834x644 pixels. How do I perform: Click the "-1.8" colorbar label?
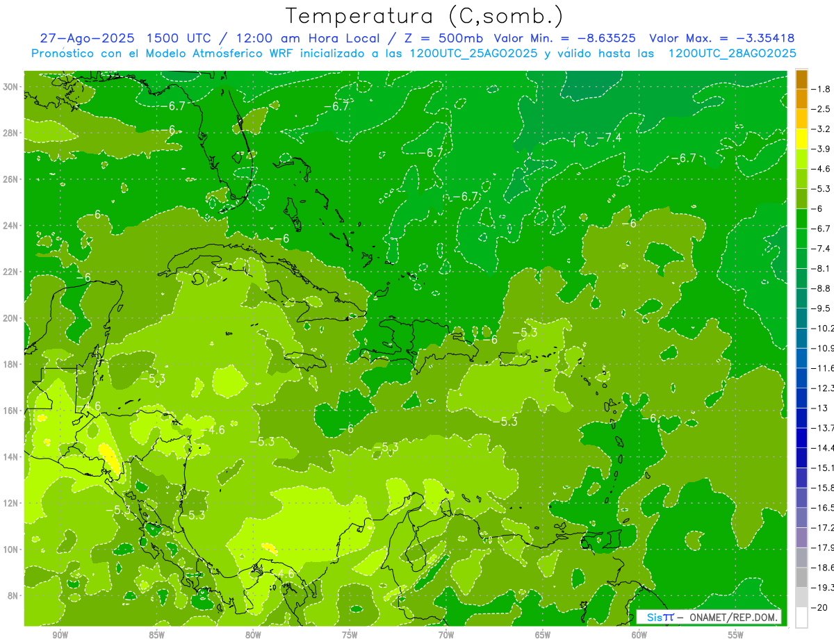pos(822,89)
